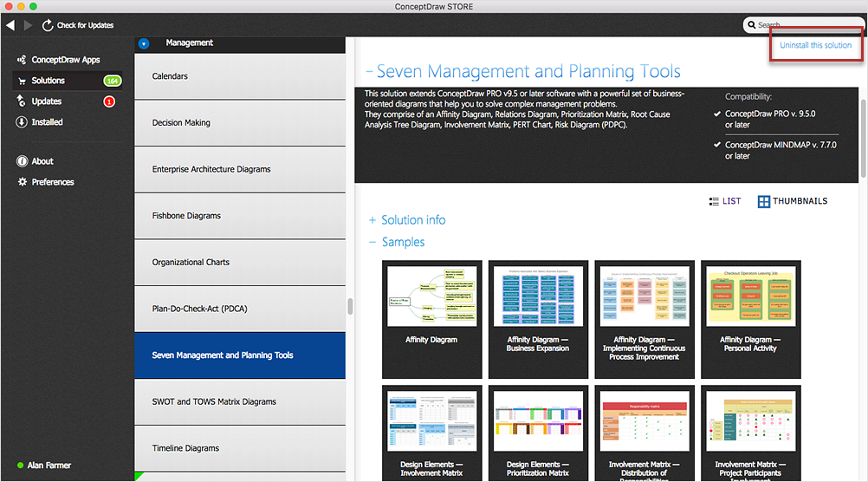Switch to the THUMBNAILS view
This screenshot has height=482, width=868.
[793, 201]
